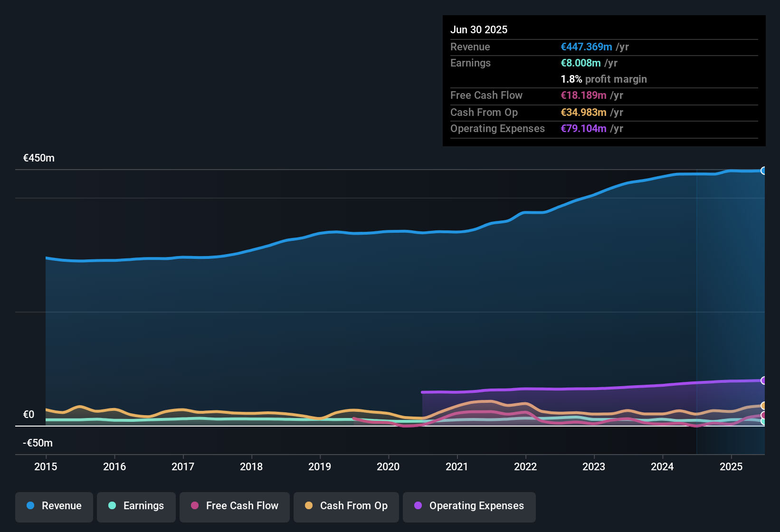Image resolution: width=780 pixels, height=532 pixels.
Task: Toggle the Earnings legend button
Action: (136, 506)
